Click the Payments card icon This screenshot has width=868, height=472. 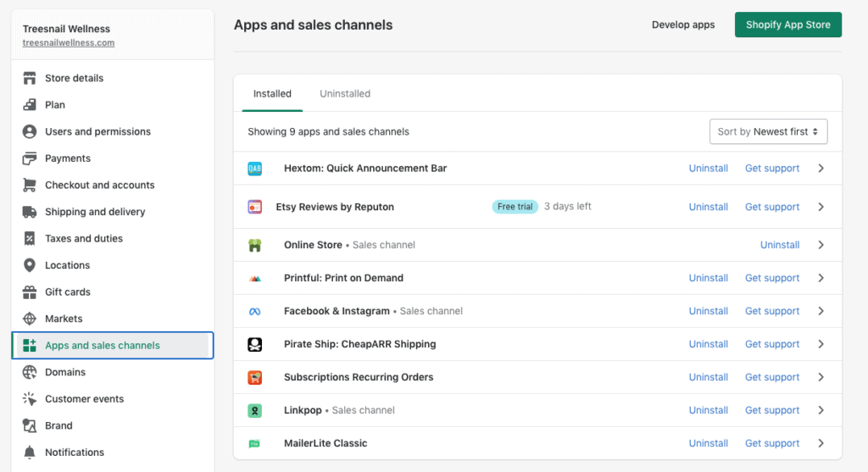tap(30, 158)
